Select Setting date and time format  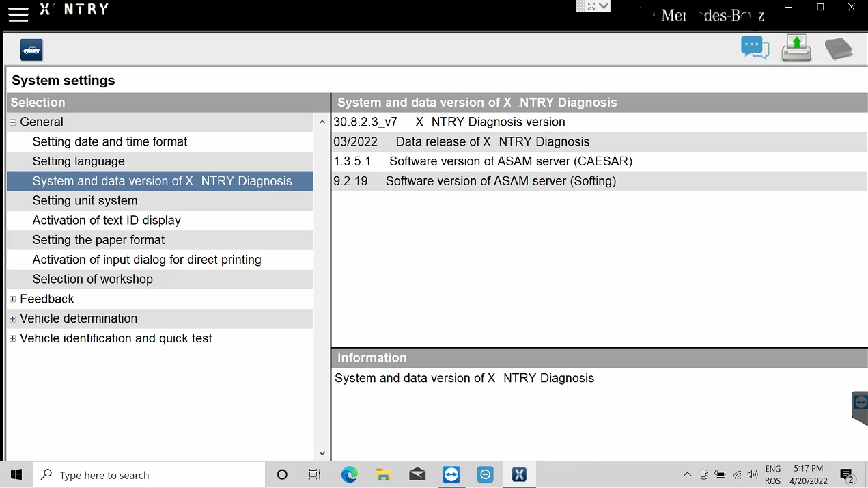click(160, 141)
